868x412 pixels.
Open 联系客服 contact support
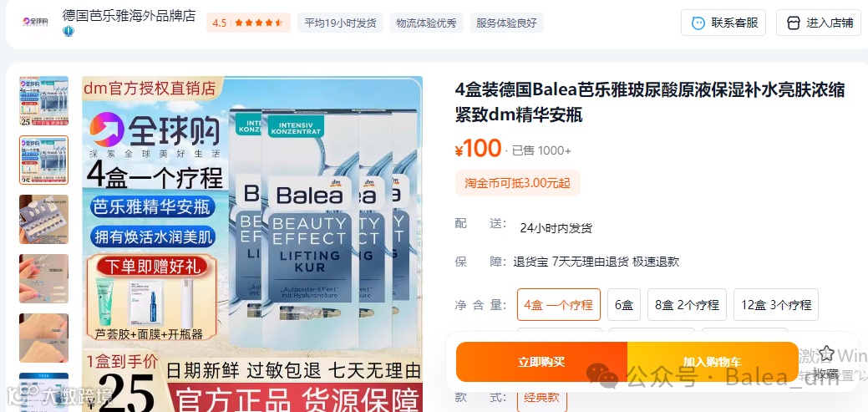pos(723,23)
